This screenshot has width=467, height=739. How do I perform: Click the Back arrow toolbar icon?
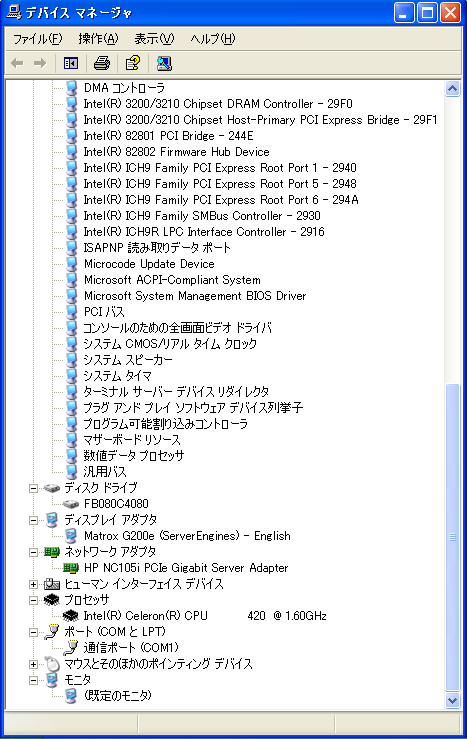coord(17,63)
